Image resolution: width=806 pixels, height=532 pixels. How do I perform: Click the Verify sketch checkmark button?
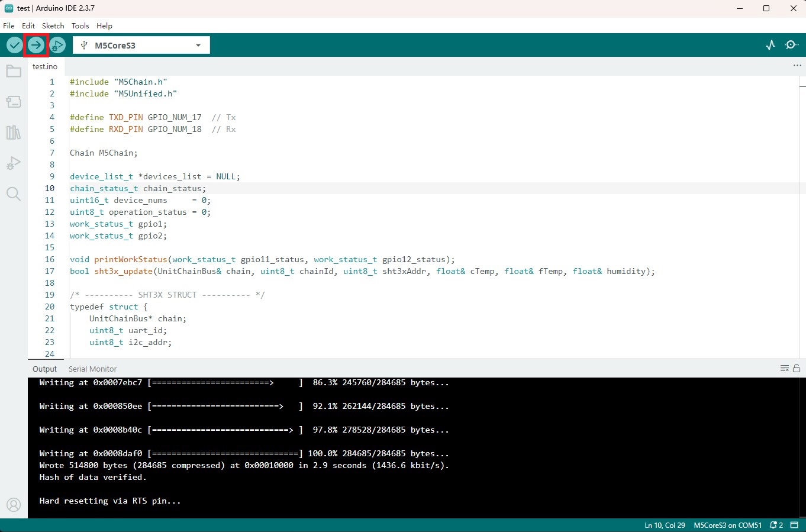coord(15,45)
